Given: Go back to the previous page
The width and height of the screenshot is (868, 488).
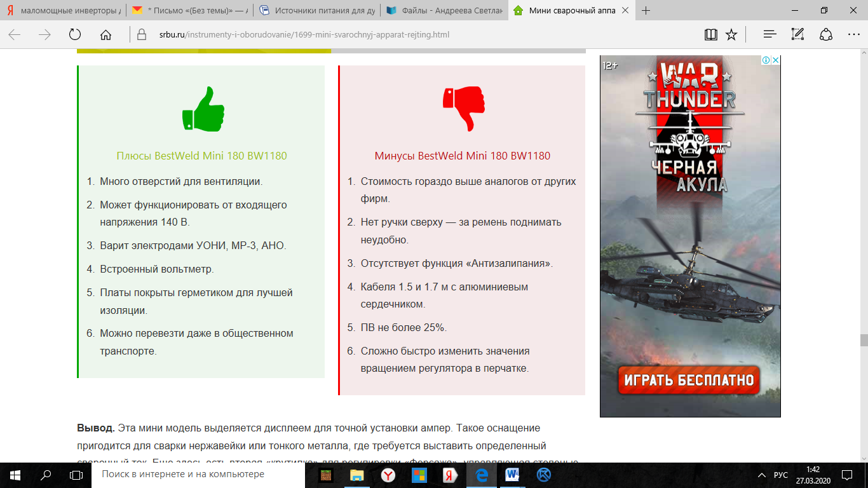Looking at the screenshot, I should [14, 34].
